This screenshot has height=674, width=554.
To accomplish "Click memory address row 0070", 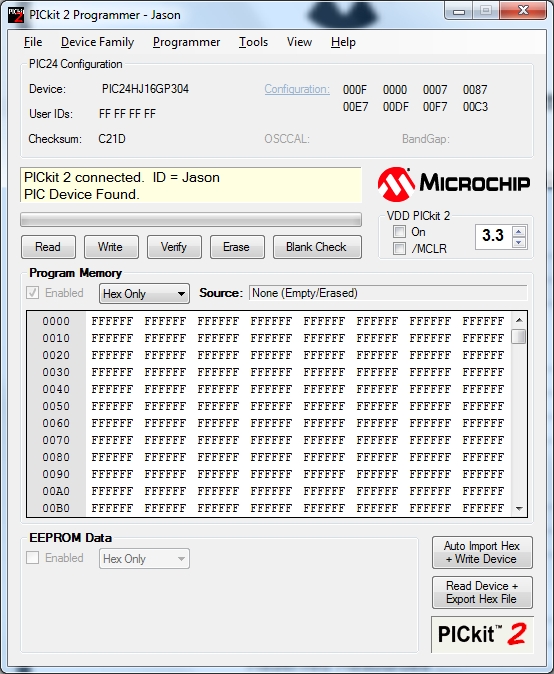I will (x=56, y=440).
